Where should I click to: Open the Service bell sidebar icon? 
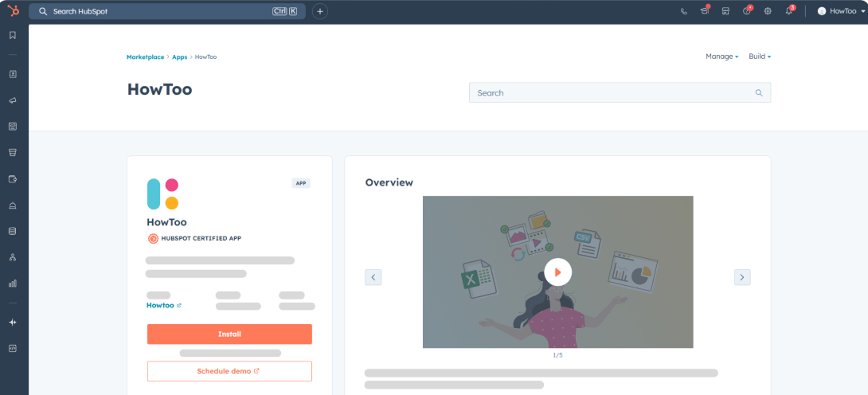click(x=13, y=205)
